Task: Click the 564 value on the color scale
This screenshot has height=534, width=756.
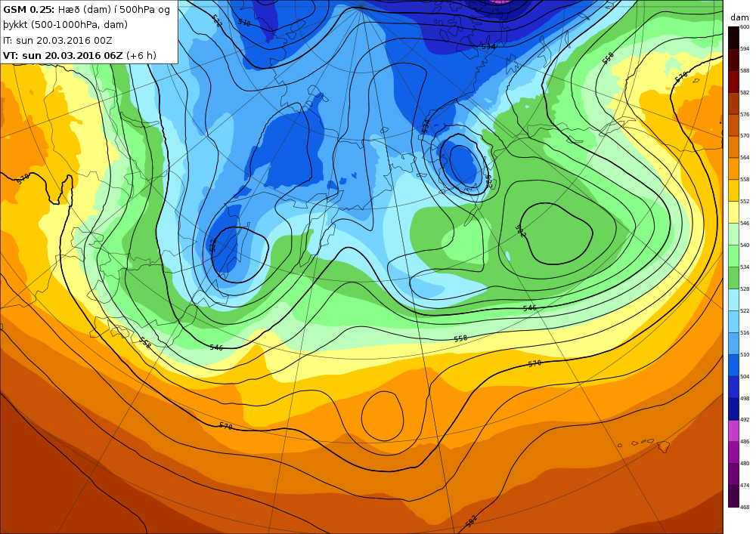Action: (x=745, y=157)
